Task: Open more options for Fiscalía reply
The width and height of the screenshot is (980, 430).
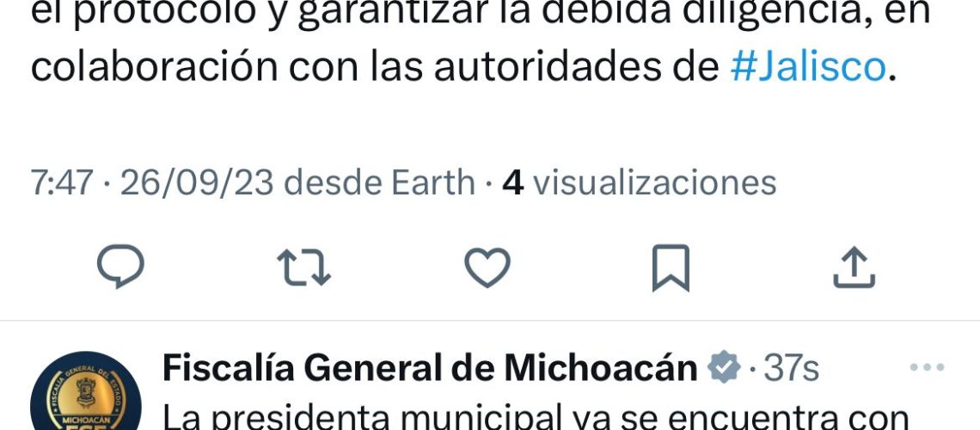Action: (927, 367)
